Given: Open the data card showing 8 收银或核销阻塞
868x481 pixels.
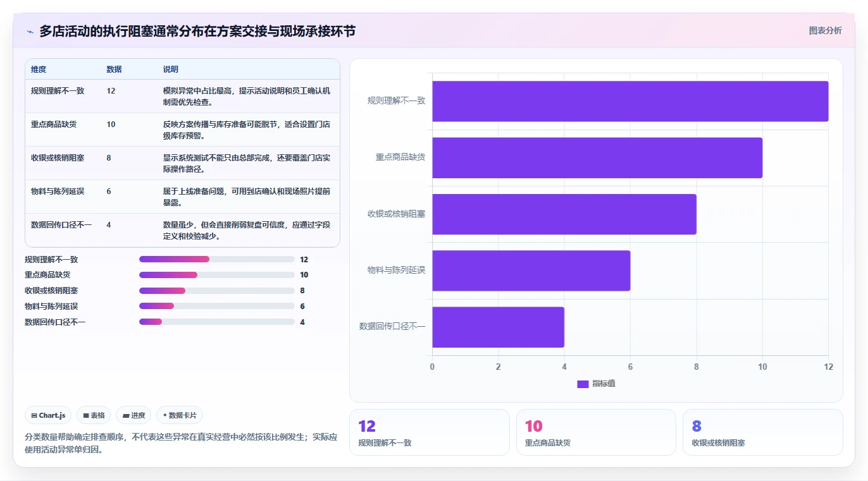Looking at the screenshot, I should pos(763,432).
